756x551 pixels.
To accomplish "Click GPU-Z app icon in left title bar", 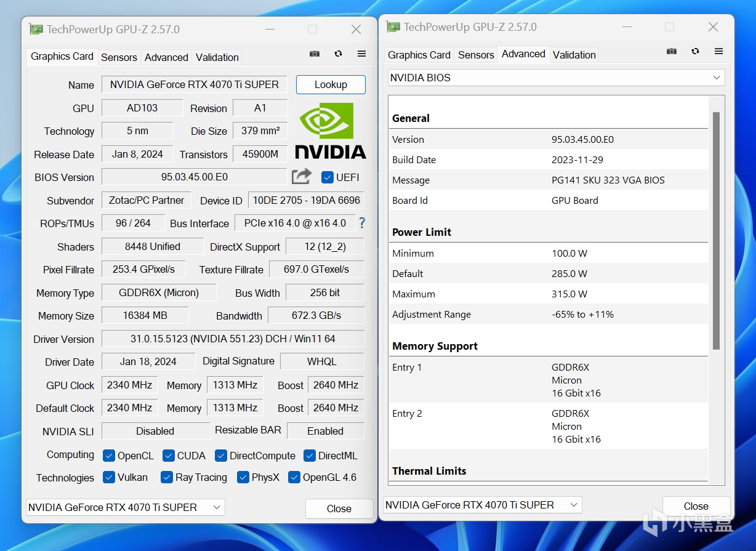I will (x=36, y=30).
